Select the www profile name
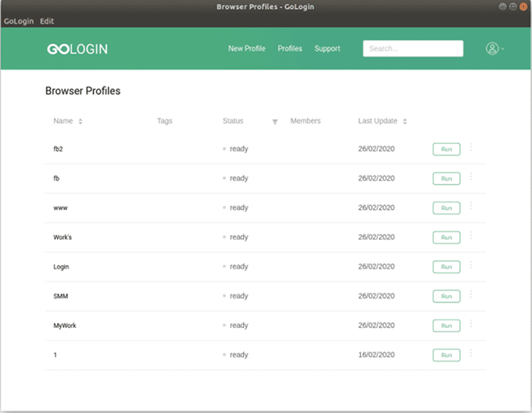This screenshot has height=413, width=532. pos(61,208)
